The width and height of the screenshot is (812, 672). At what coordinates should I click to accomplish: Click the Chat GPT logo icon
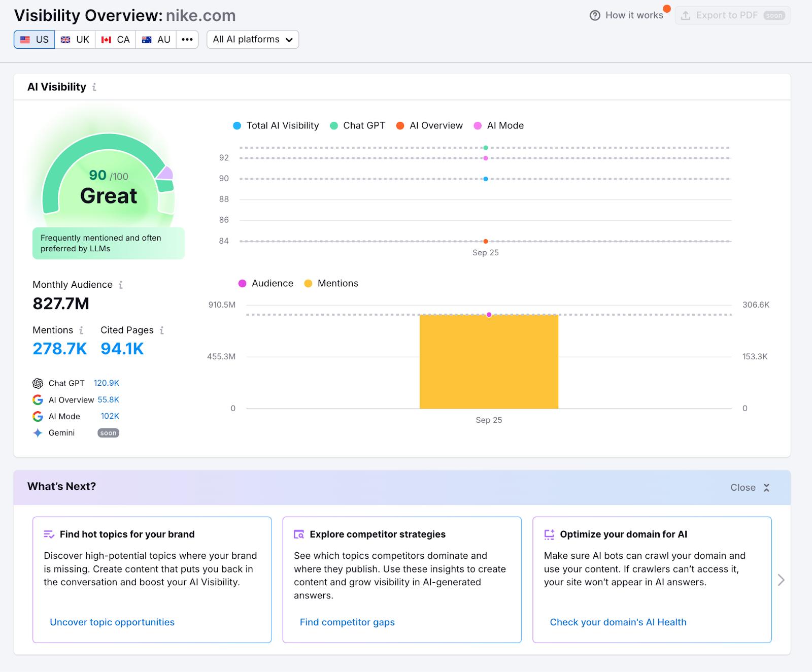click(38, 383)
